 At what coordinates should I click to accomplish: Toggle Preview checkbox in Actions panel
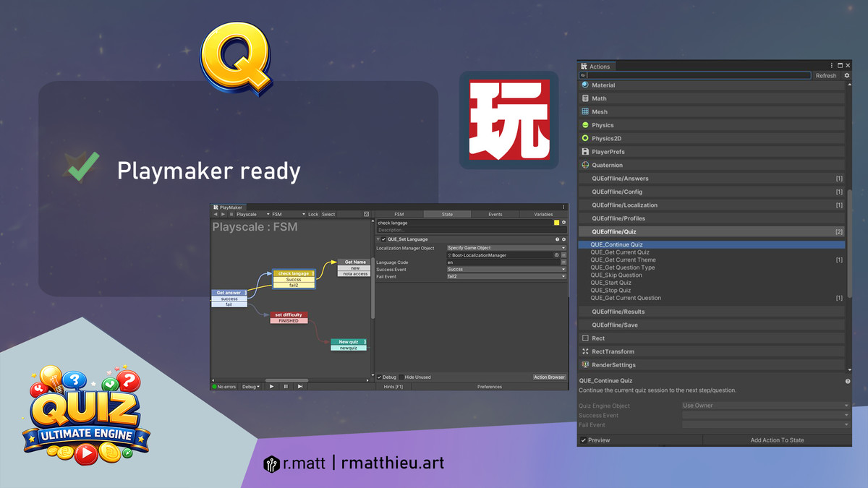click(584, 440)
